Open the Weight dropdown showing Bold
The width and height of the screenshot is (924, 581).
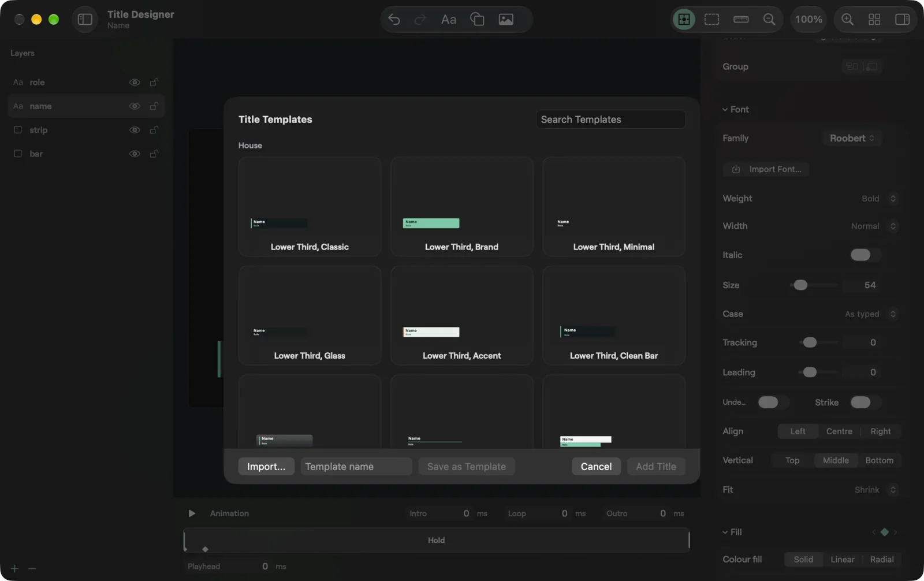[x=878, y=199]
